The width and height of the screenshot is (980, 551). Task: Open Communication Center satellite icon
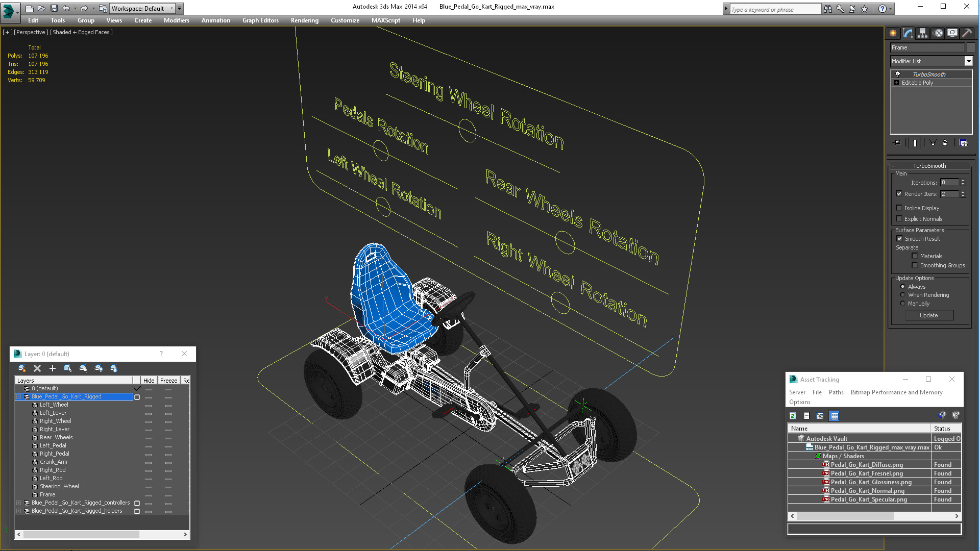click(852, 9)
